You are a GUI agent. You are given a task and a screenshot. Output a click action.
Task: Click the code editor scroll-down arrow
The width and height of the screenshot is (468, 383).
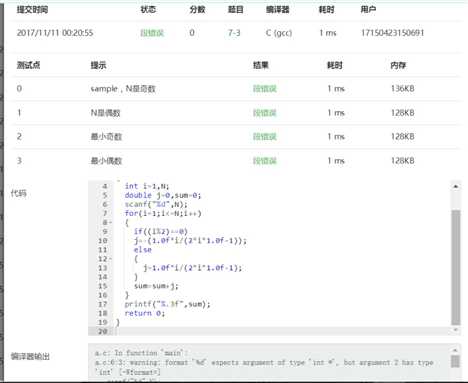tap(456, 330)
